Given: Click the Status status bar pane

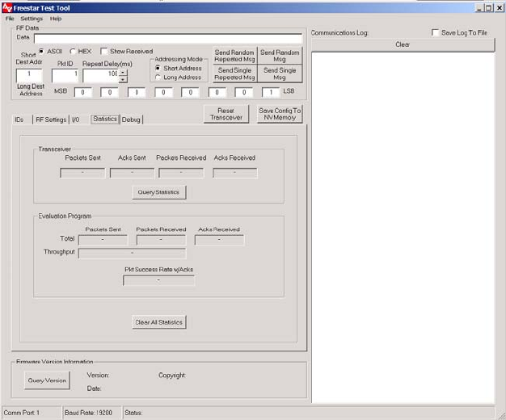Looking at the screenshot, I should point(308,413).
